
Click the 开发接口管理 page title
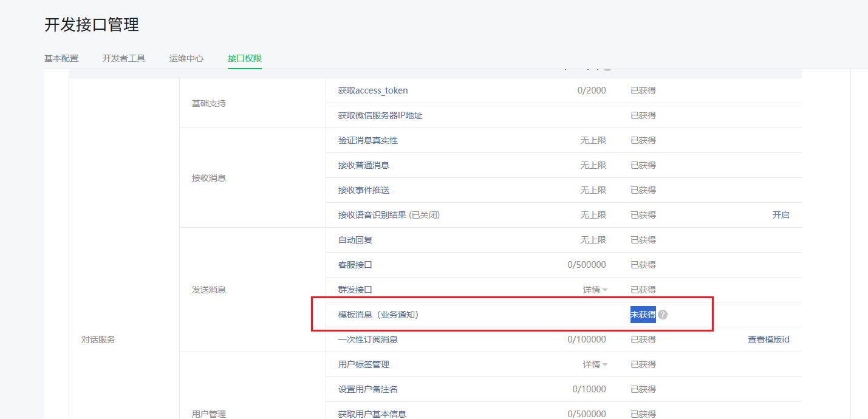[x=92, y=25]
